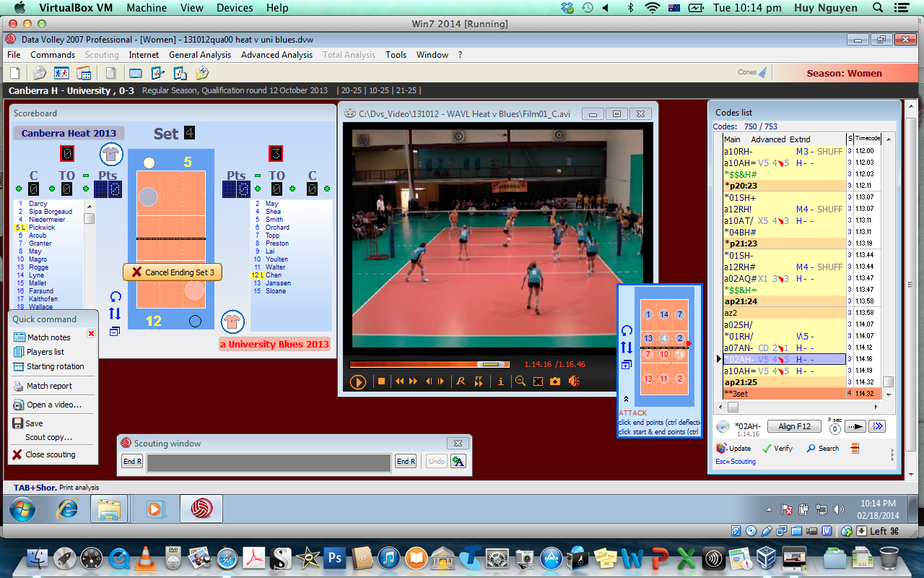Select code row a07AN- in Codes list
924x578 pixels.
(784, 348)
